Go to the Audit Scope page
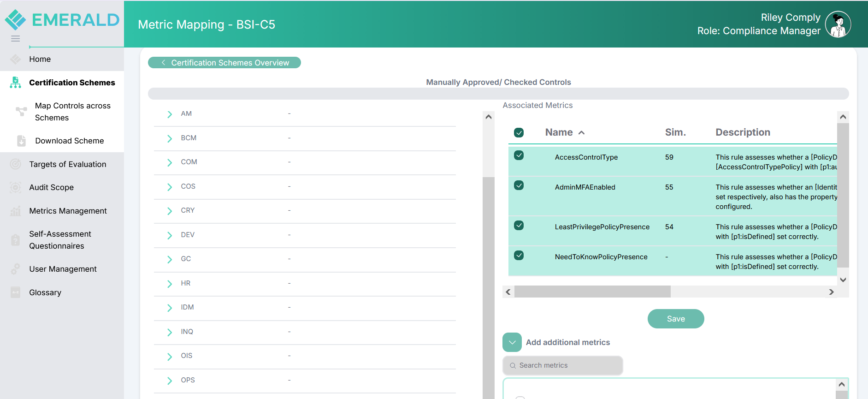 coord(52,187)
